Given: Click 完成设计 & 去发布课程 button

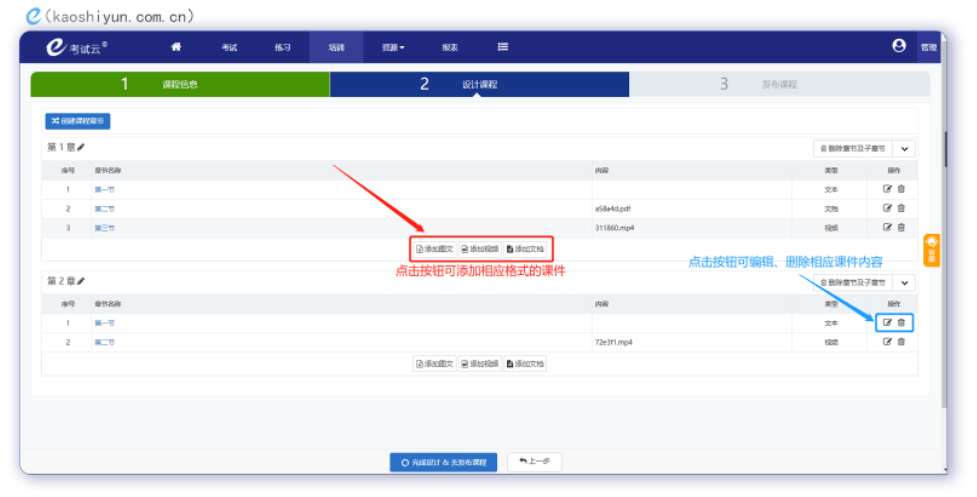Looking at the screenshot, I should tap(443, 462).
